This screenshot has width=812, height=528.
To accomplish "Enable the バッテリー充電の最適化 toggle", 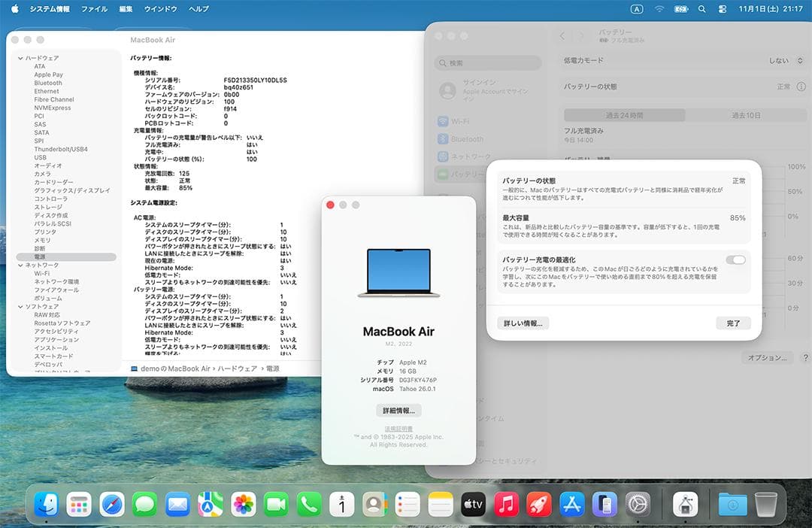I will click(736, 259).
